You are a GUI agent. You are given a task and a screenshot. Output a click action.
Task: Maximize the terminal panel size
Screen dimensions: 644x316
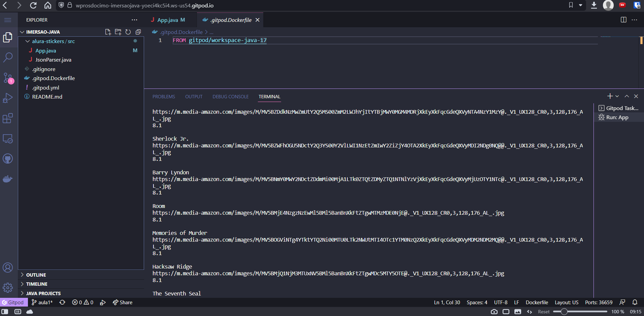(626, 96)
